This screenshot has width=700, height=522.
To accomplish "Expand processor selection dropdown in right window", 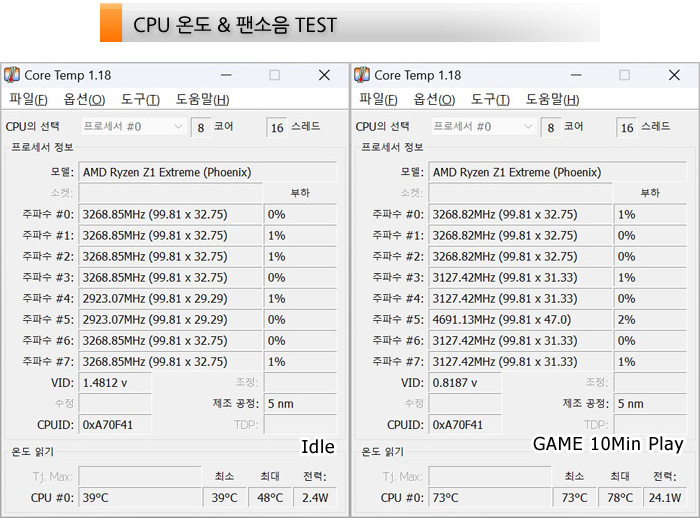I will coord(528,127).
